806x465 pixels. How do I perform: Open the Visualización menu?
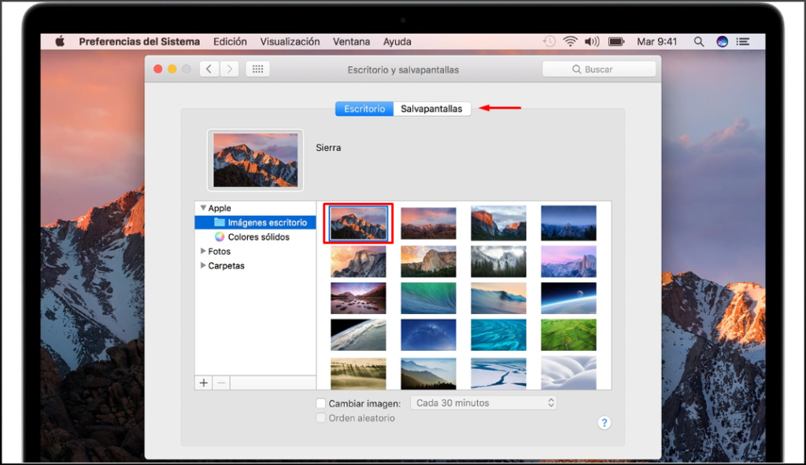coord(290,42)
